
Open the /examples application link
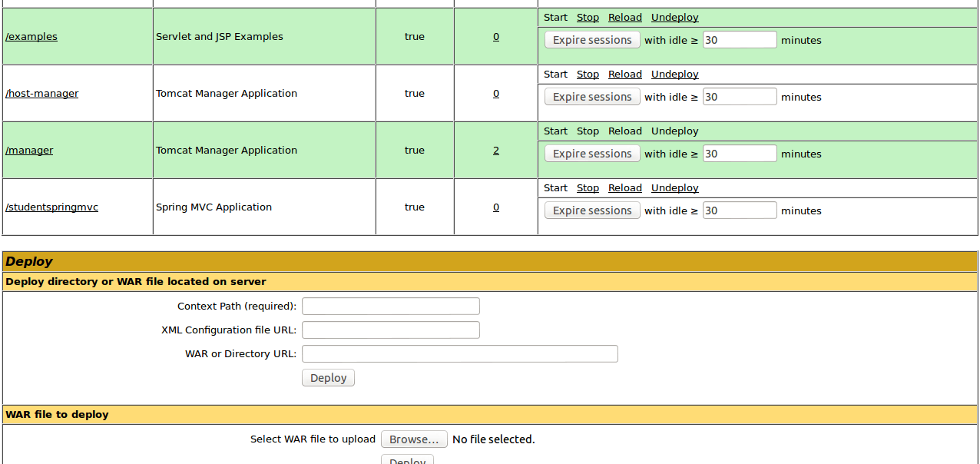click(x=31, y=37)
